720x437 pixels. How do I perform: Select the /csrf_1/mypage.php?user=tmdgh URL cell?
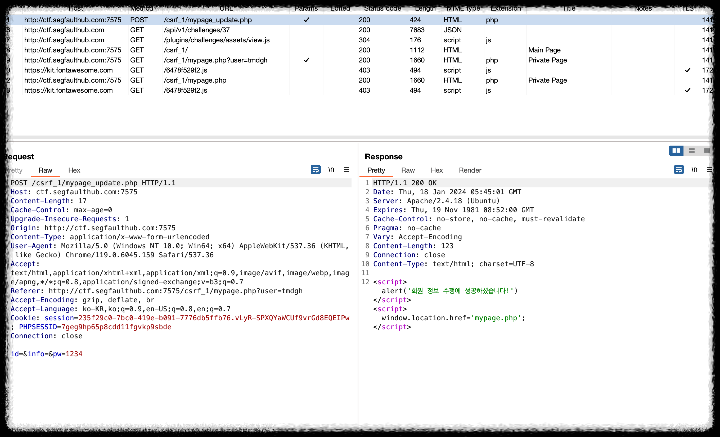tap(215, 60)
